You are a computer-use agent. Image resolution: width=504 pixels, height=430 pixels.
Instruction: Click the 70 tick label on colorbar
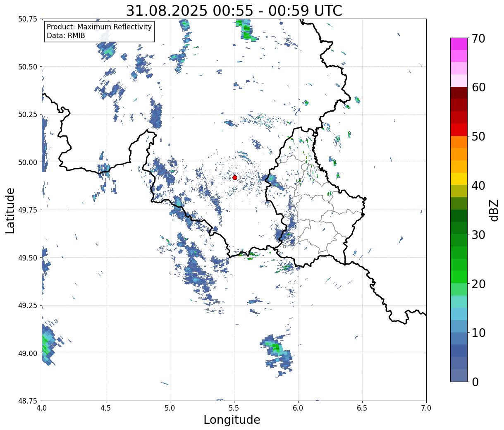click(x=478, y=38)
